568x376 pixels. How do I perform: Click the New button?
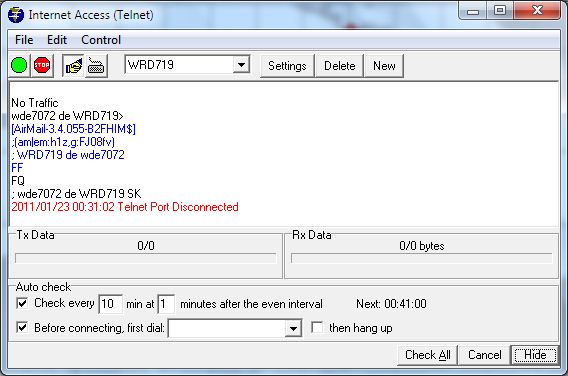coord(384,66)
